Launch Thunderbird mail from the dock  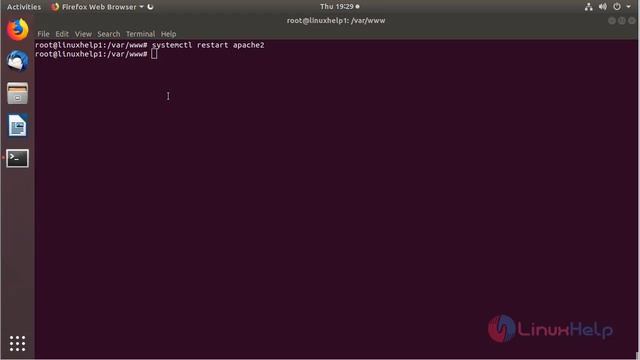18,61
